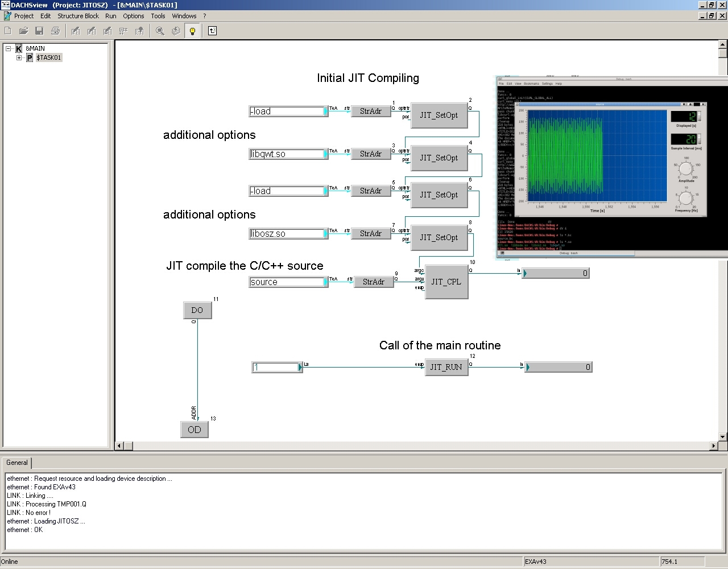The width and height of the screenshot is (728, 569).
Task: Toggle the yellow lightbulb online icon
Action: tap(192, 31)
